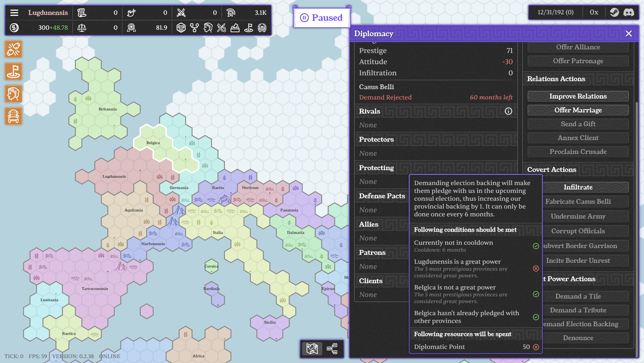This screenshot has width=644, height=363.
Task: Click the column hexagon province icon
Action: (181, 28)
